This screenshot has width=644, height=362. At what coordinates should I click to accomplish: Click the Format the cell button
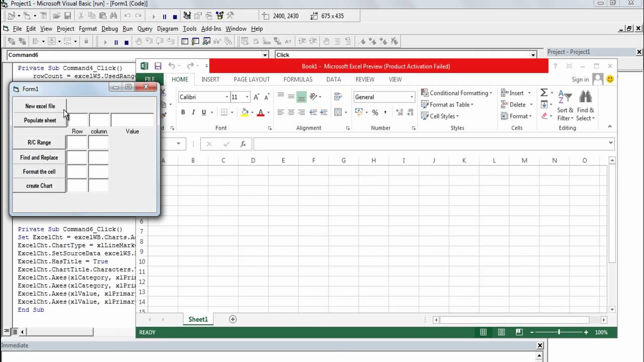[x=40, y=171]
